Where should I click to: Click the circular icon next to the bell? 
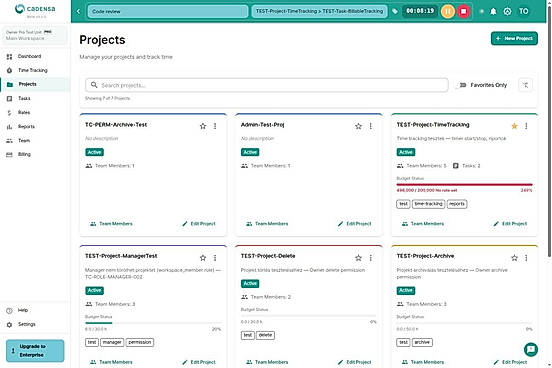[x=507, y=11]
